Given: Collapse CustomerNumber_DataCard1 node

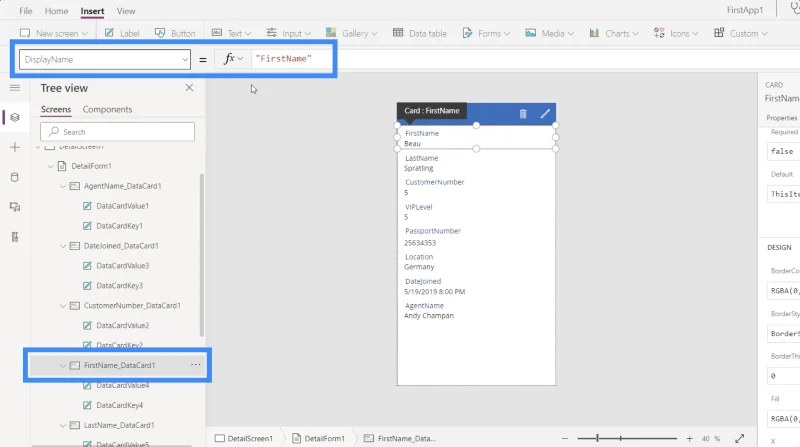Looking at the screenshot, I should click(63, 306).
